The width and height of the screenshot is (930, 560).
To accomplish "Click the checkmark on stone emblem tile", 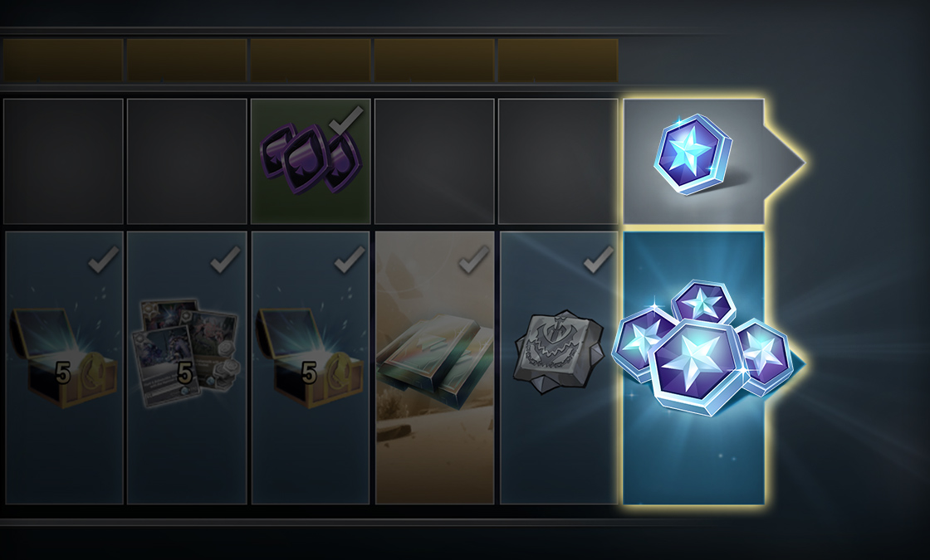I will click(599, 260).
